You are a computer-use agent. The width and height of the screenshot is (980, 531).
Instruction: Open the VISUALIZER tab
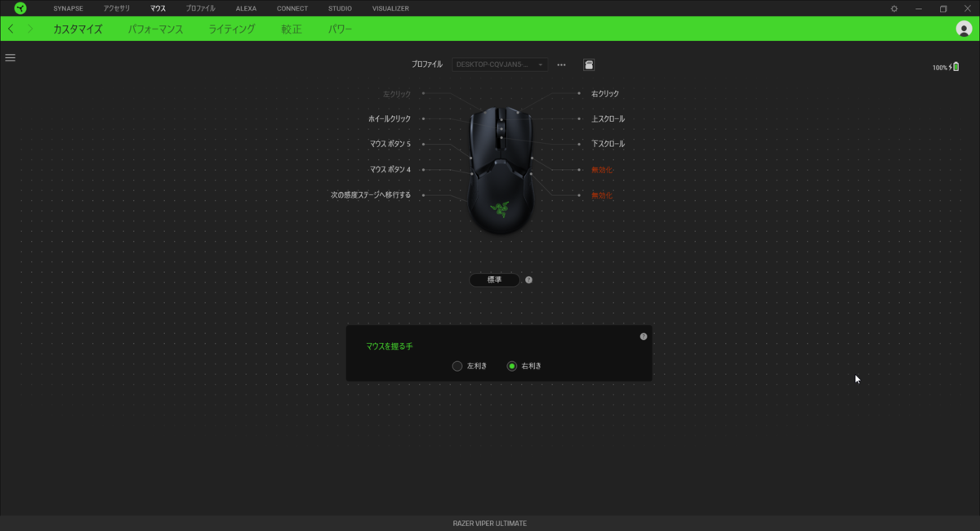coord(390,8)
